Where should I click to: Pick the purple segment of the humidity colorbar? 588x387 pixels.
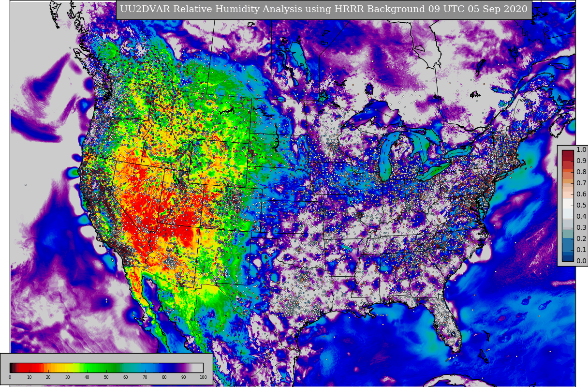[183, 367]
